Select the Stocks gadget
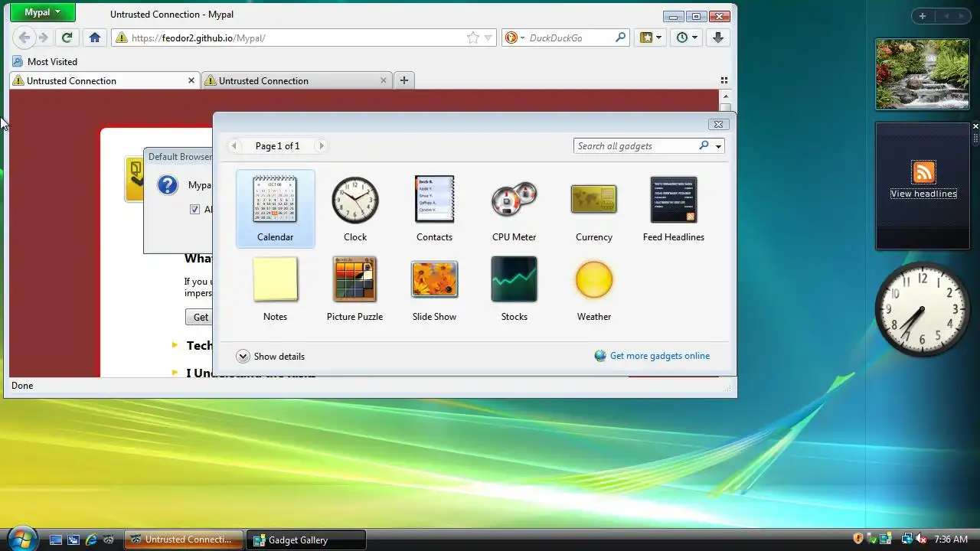The height and width of the screenshot is (551, 980). [x=514, y=289]
